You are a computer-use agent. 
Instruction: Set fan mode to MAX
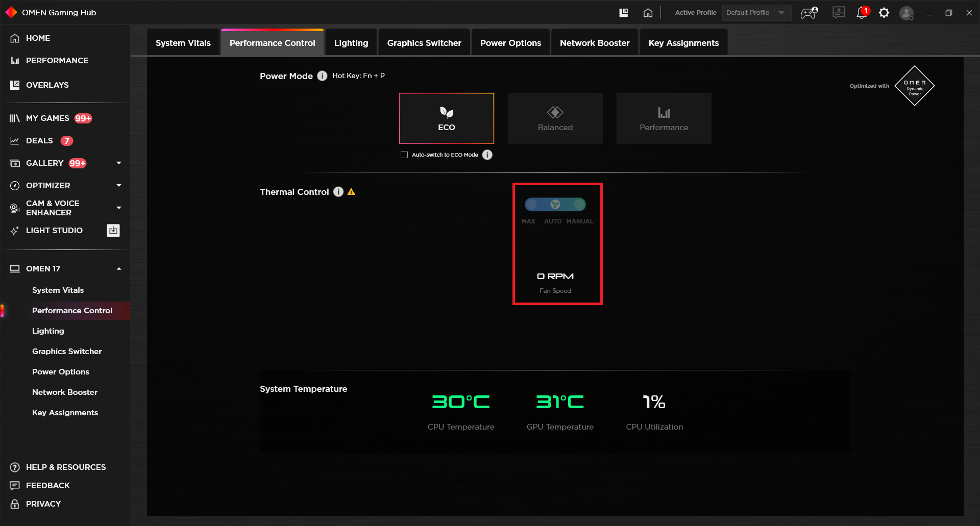click(x=531, y=205)
